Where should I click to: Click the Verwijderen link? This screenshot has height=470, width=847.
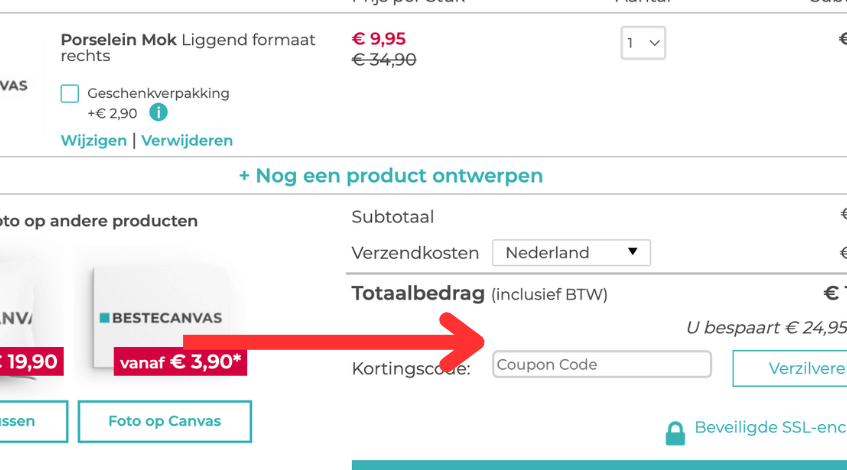tap(187, 141)
